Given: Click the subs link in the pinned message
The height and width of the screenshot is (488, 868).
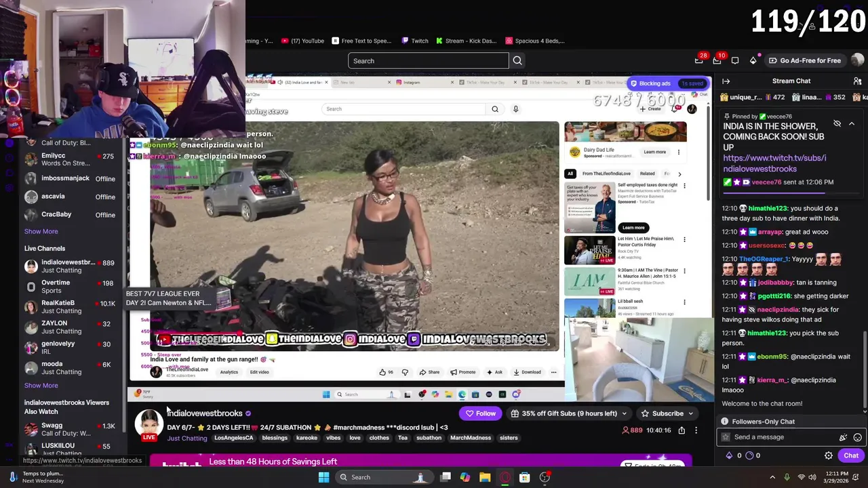Looking at the screenshot, I should tap(774, 163).
